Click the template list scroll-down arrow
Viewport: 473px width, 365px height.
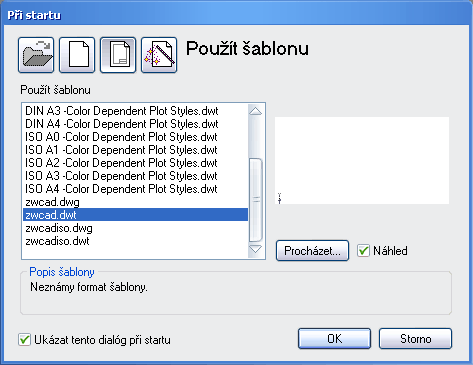pyautogui.click(x=256, y=249)
